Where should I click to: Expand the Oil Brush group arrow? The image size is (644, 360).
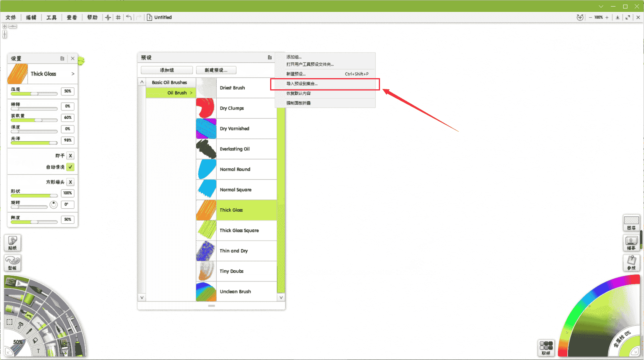(191, 93)
